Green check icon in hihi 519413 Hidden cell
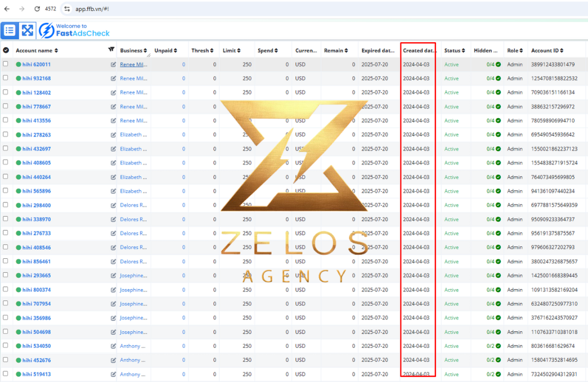 tap(499, 374)
